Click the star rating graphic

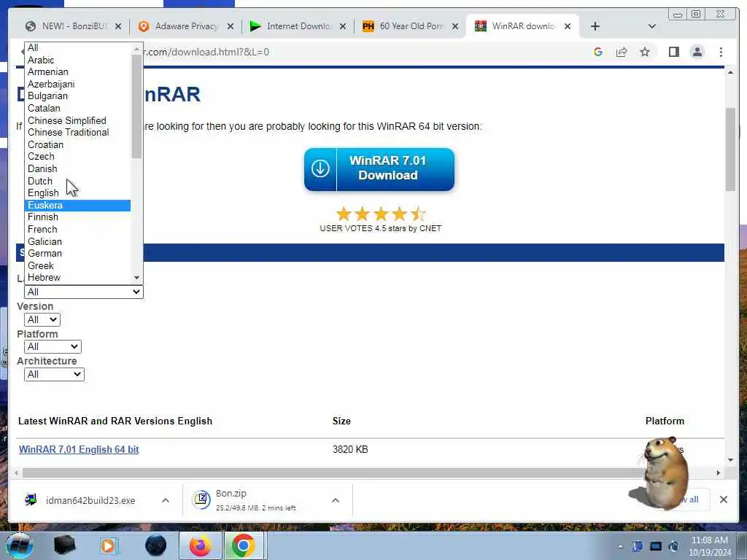coord(381,214)
